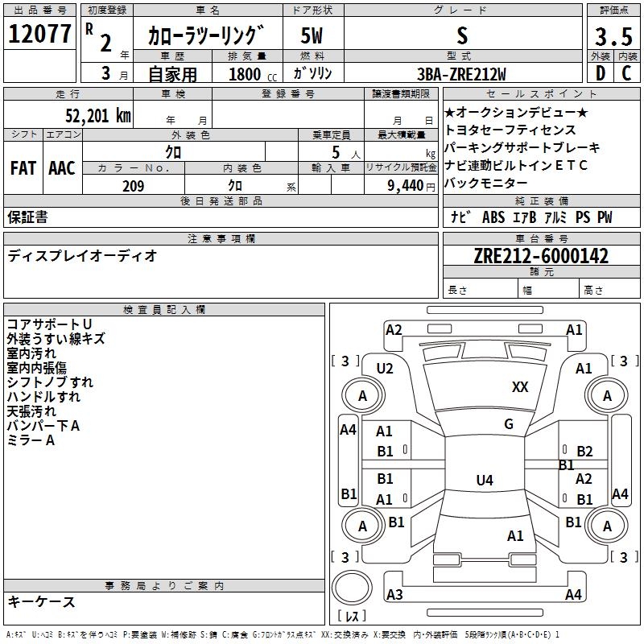Screen dimensions: 644x644
Task: Click the equipment ナビ label
Action: click(x=460, y=217)
